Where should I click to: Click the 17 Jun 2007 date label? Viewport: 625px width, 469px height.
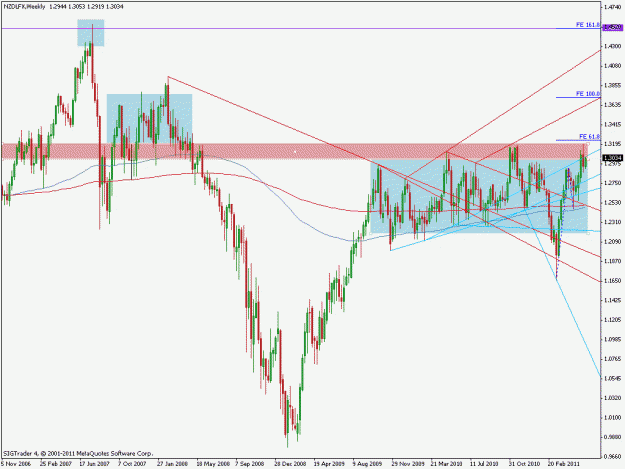[94, 464]
